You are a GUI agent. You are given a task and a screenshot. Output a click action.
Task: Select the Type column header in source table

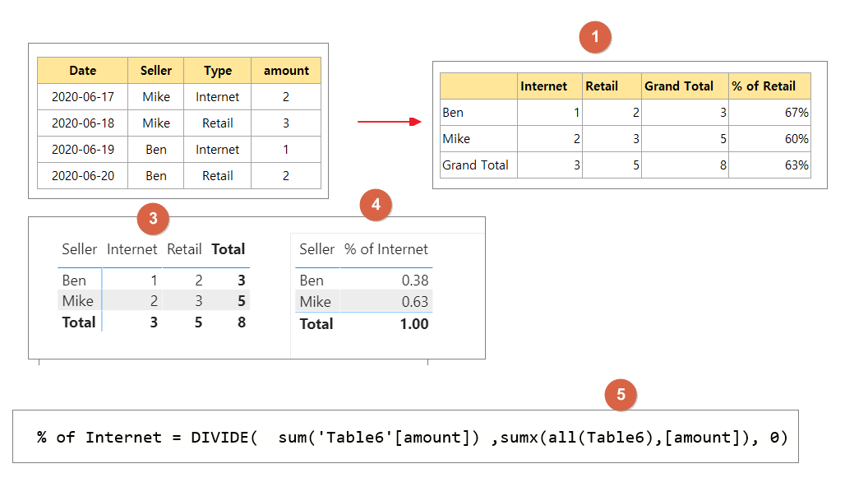218,71
